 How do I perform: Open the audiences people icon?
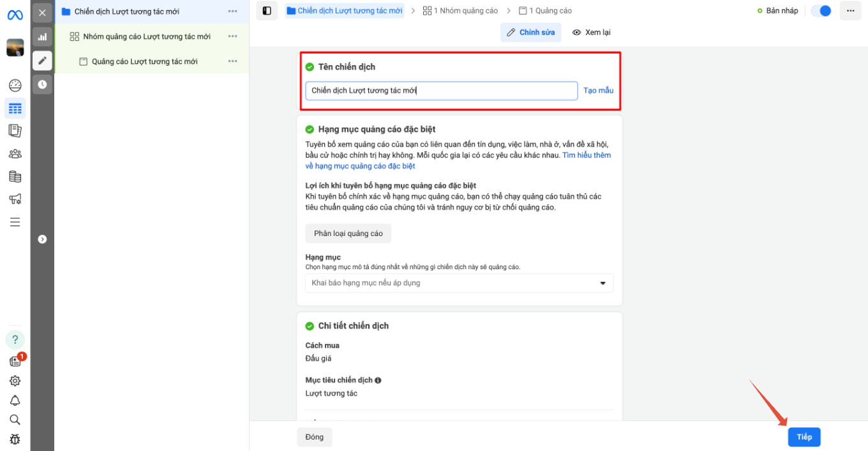[x=15, y=154]
